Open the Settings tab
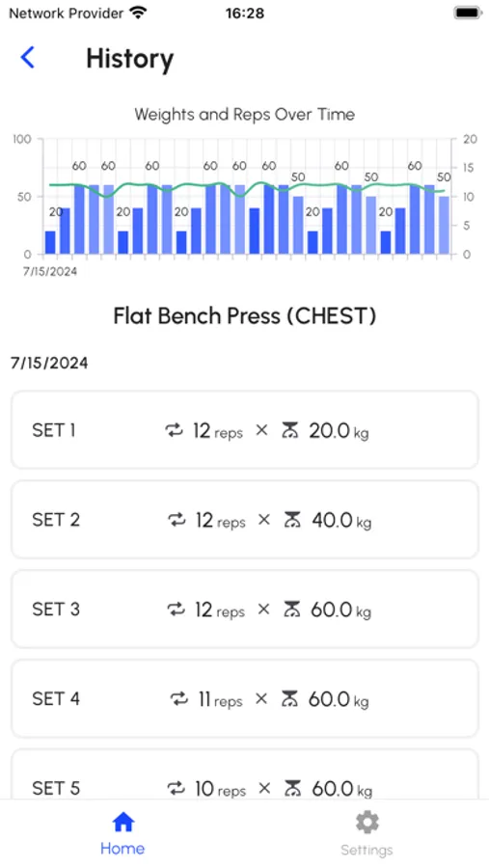Viewport: 489px width, 868px height. pyautogui.click(x=367, y=833)
